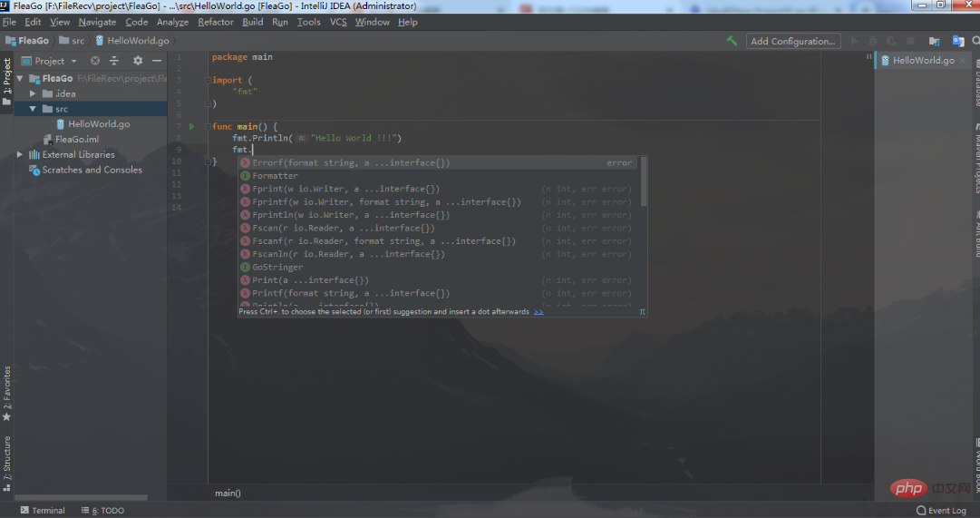Click the Translate icon in the toolbar
Viewport: 980px width, 518px height.
[x=957, y=41]
